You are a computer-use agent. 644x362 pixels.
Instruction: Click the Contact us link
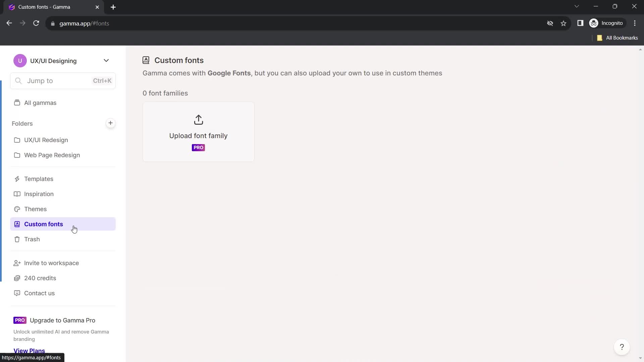(x=39, y=293)
